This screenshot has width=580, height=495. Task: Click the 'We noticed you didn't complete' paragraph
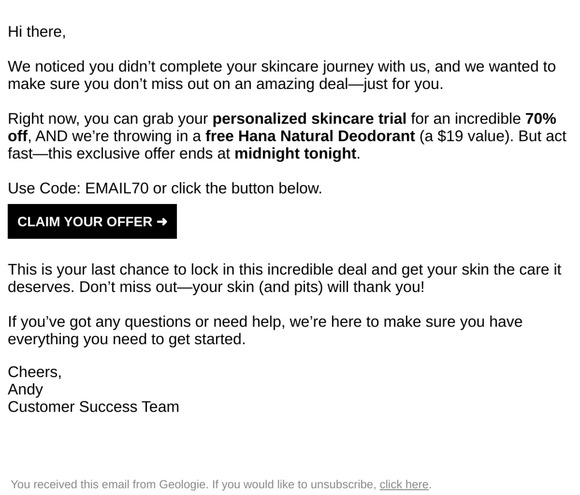click(281, 75)
